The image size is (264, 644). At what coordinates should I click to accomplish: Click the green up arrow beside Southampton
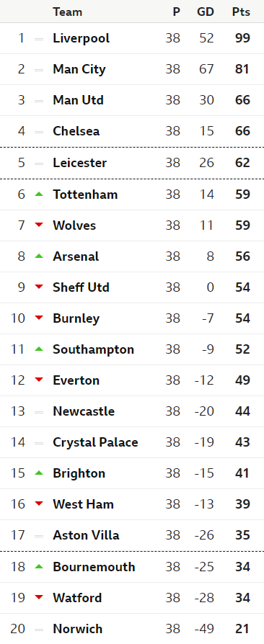pos(39,349)
